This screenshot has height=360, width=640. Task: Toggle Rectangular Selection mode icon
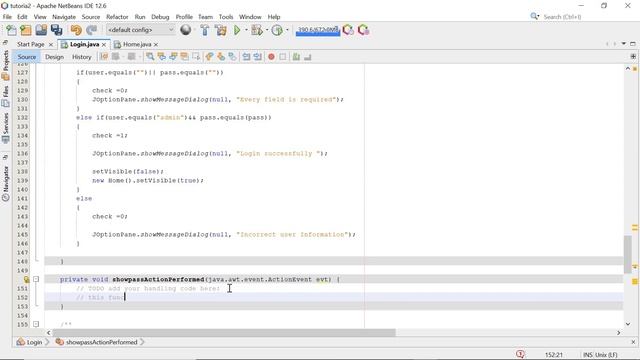[x=196, y=57]
